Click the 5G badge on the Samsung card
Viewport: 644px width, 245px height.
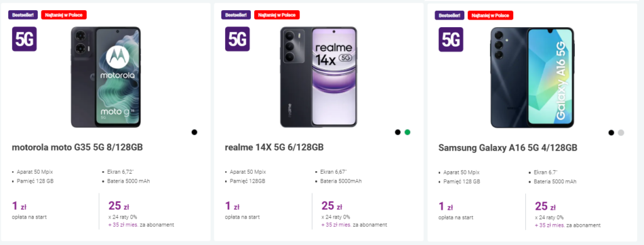coord(451,40)
